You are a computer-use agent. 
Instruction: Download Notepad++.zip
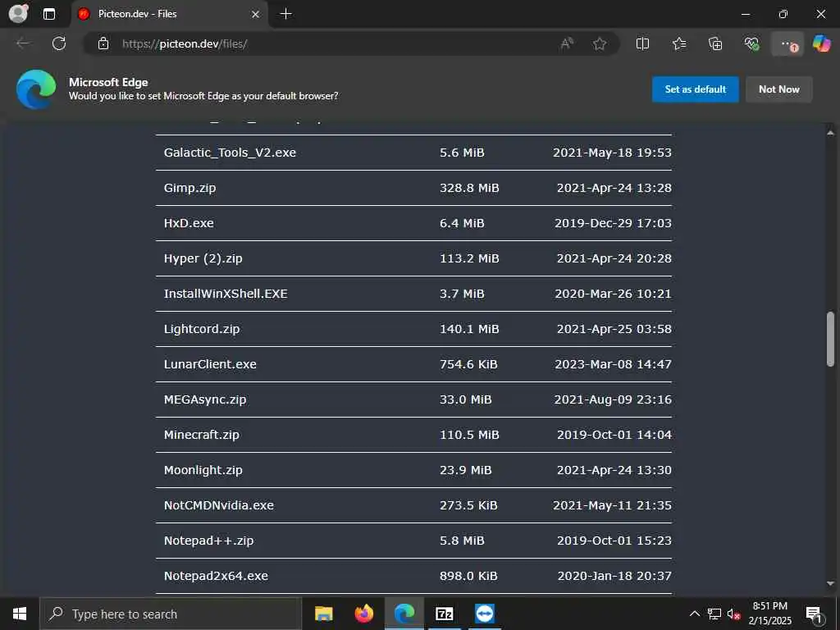pos(208,541)
